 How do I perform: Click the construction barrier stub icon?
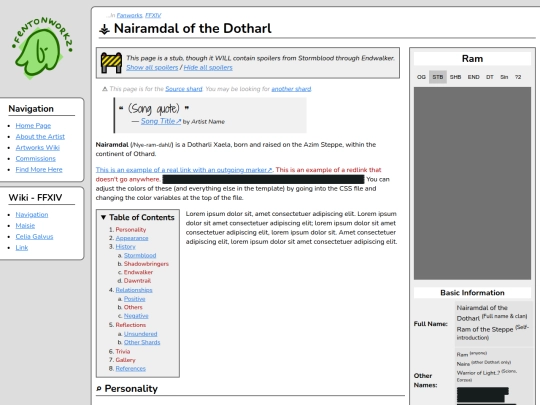(x=111, y=63)
